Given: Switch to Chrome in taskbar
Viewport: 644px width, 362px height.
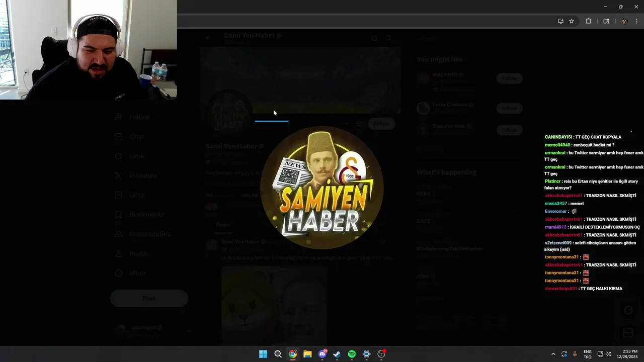Looking at the screenshot, I should click(x=293, y=354).
